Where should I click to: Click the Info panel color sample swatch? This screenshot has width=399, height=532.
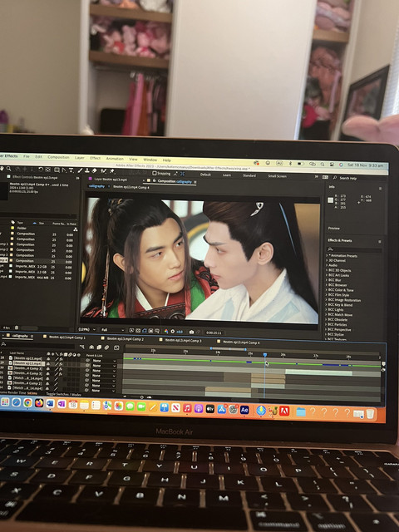point(330,200)
